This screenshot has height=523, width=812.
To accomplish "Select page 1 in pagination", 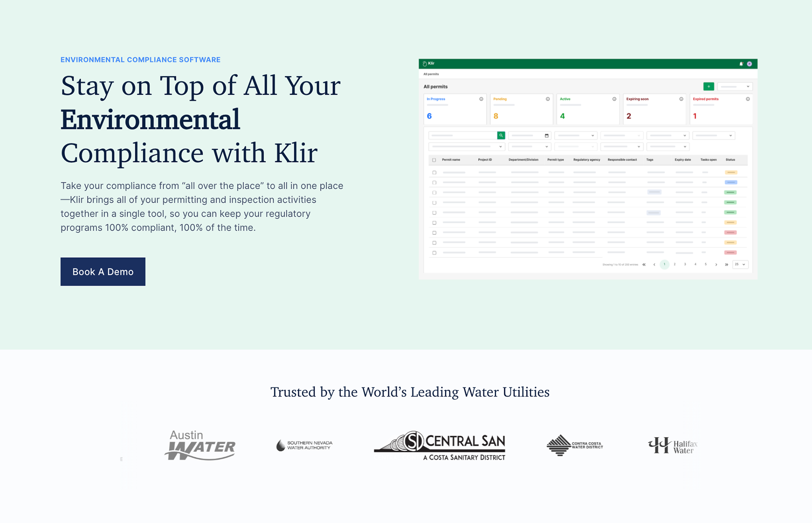I will 664,264.
